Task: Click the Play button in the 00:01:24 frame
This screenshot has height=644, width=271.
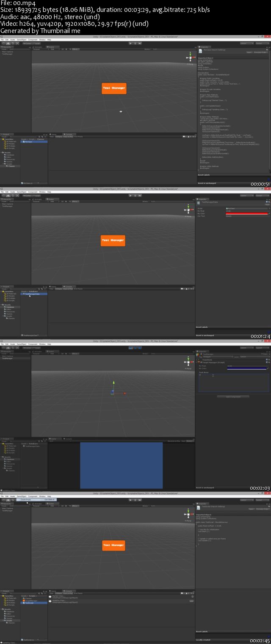Action: [130, 195]
